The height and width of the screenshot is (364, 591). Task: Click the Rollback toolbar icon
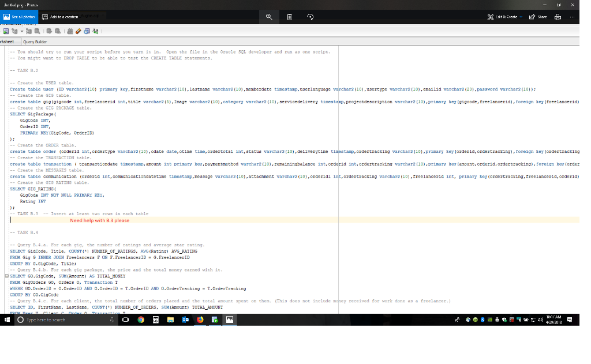[x=58, y=31]
